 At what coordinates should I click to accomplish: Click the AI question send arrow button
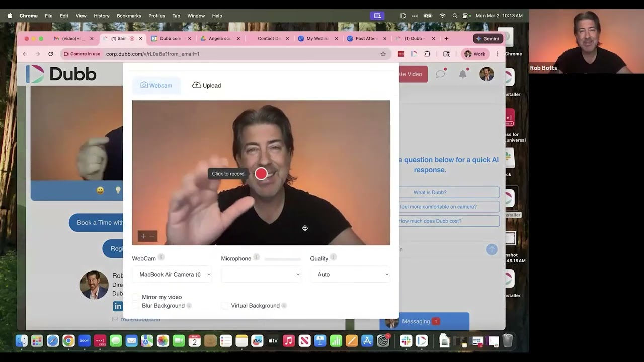point(492,249)
